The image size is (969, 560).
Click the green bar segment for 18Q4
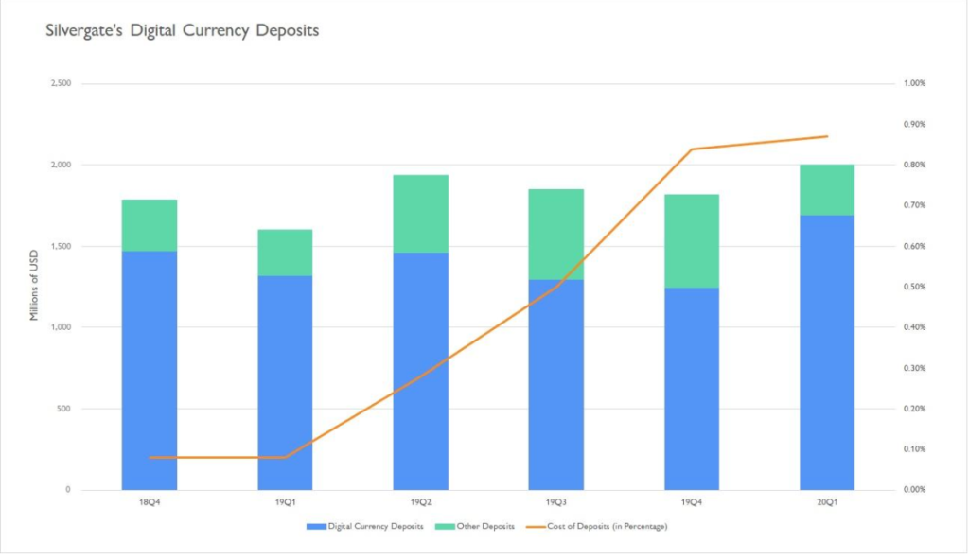pos(150,225)
